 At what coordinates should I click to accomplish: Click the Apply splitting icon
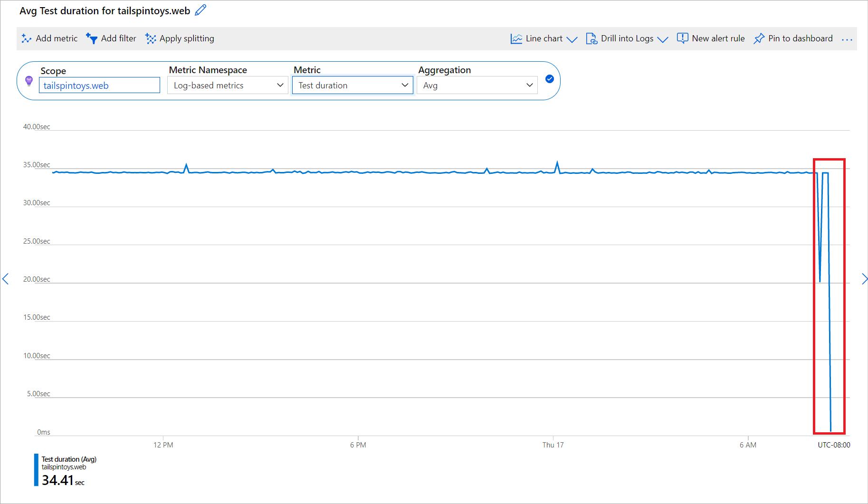(x=151, y=39)
